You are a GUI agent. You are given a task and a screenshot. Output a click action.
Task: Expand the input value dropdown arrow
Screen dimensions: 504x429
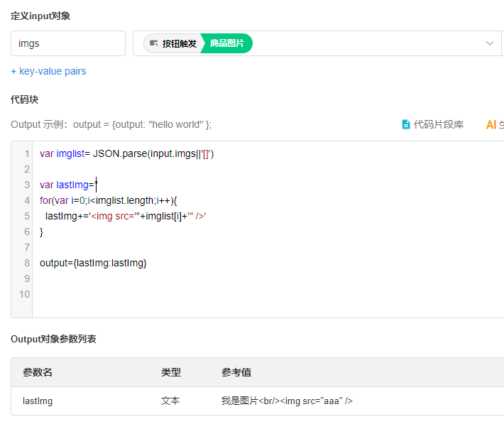[x=490, y=43]
